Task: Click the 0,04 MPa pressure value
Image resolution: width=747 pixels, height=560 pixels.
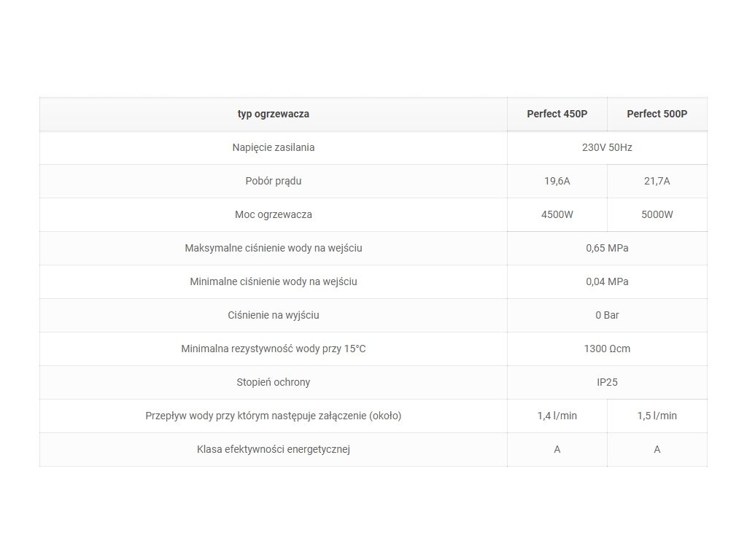Action: [607, 281]
